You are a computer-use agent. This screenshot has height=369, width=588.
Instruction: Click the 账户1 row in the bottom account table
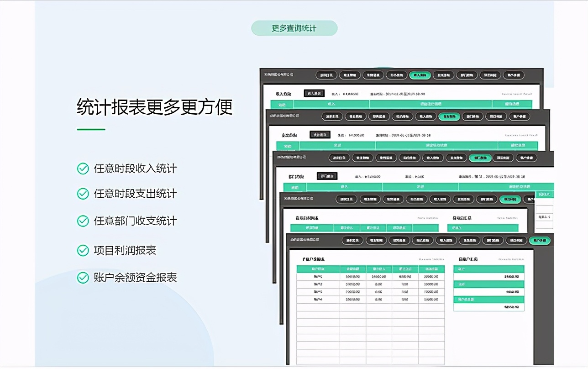click(x=319, y=276)
